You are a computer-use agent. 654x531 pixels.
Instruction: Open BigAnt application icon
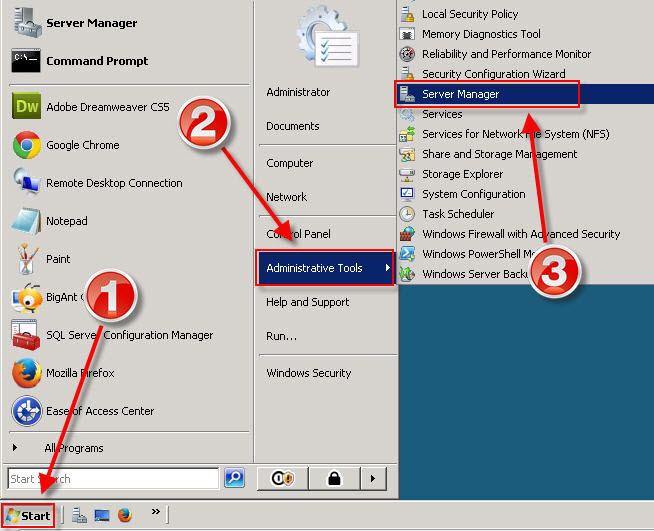pos(26,298)
